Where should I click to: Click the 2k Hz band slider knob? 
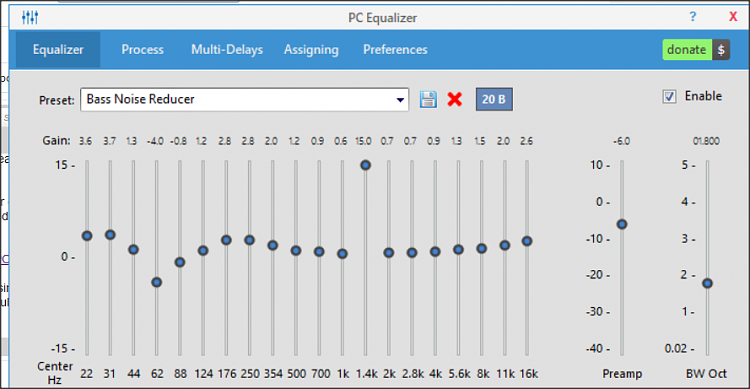[x=388, y=253]
